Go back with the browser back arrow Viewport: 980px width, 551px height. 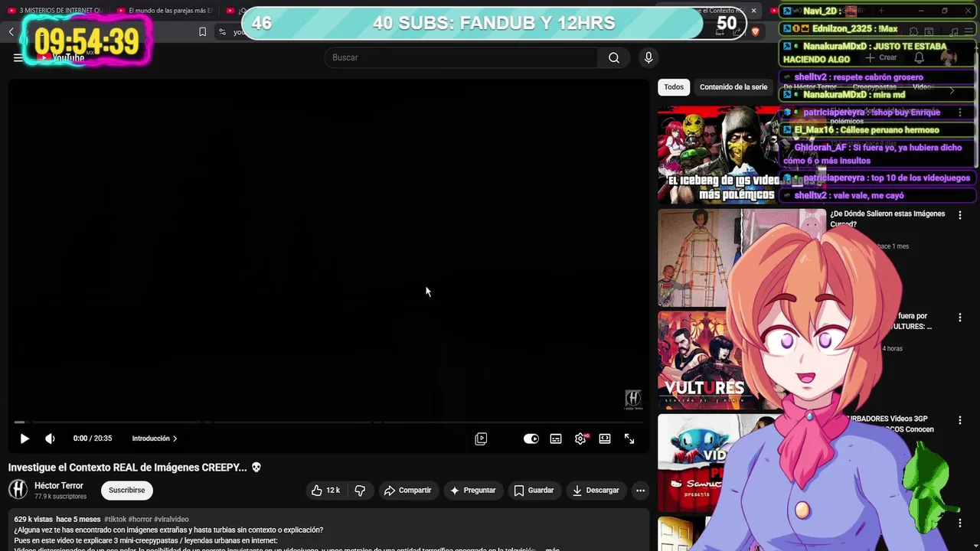11,31
